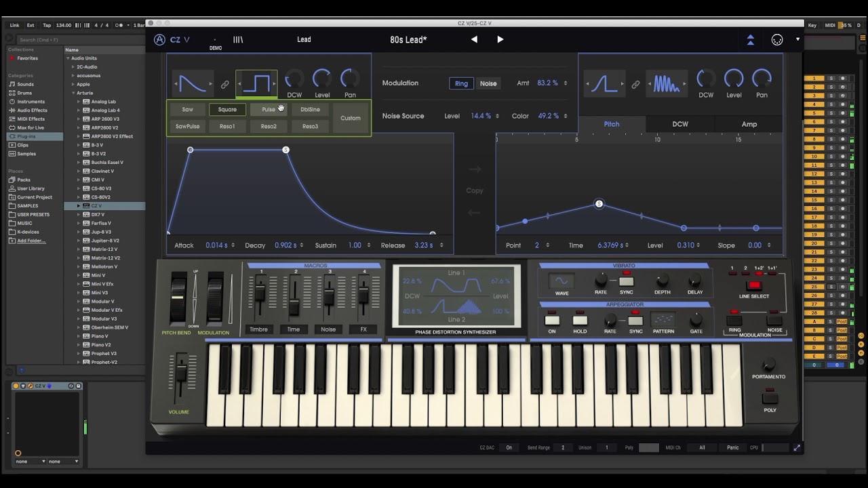The width and height of the screenshot is (868, 488).
Task: Enable Noise modulation button
Action: pyautogui.click(x=488, y=83)
